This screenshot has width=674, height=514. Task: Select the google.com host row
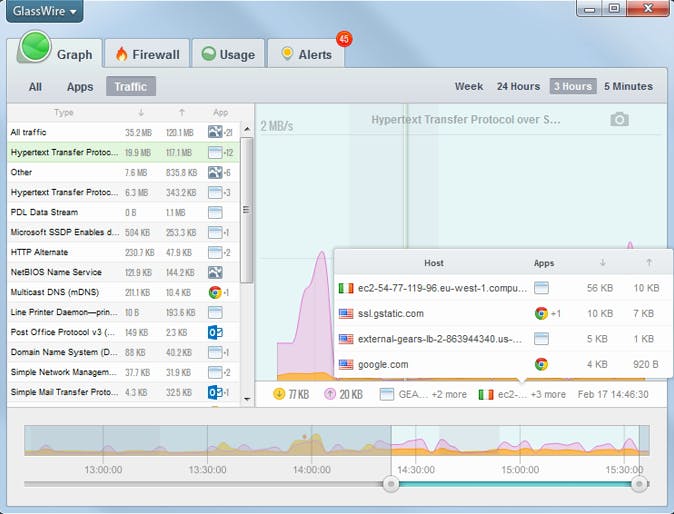pos(503,364)
